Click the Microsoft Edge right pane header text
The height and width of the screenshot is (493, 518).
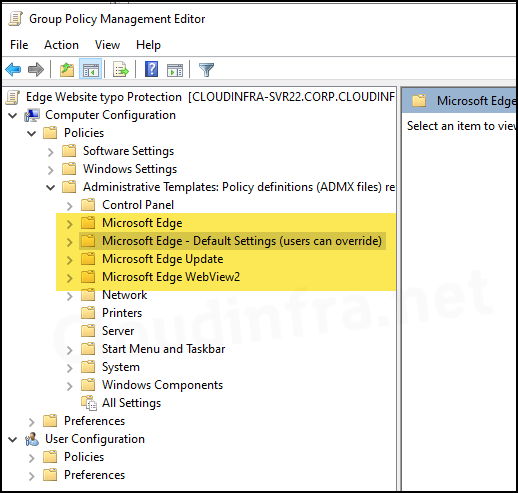[x=476, y=101]
